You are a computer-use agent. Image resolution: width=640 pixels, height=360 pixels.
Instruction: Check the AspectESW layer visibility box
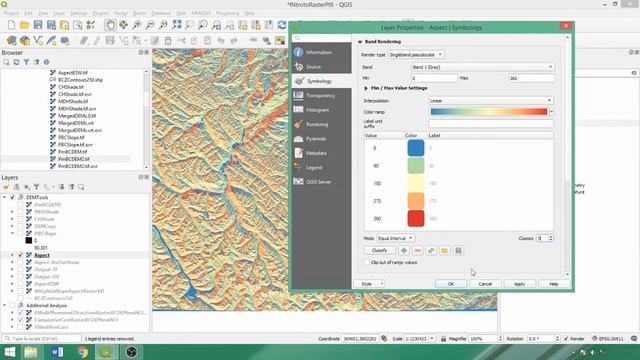(x=20, y=284)
